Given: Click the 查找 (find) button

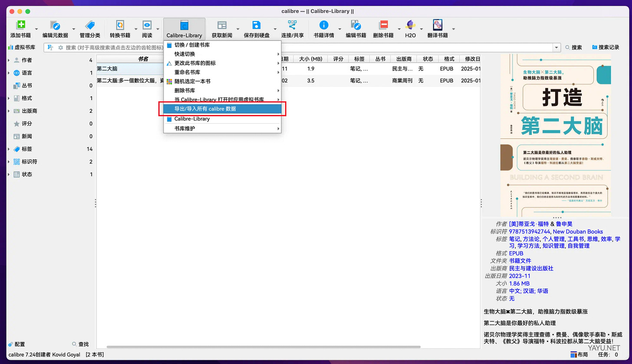Looking at the screenshot, I should [x=80, y=344].
